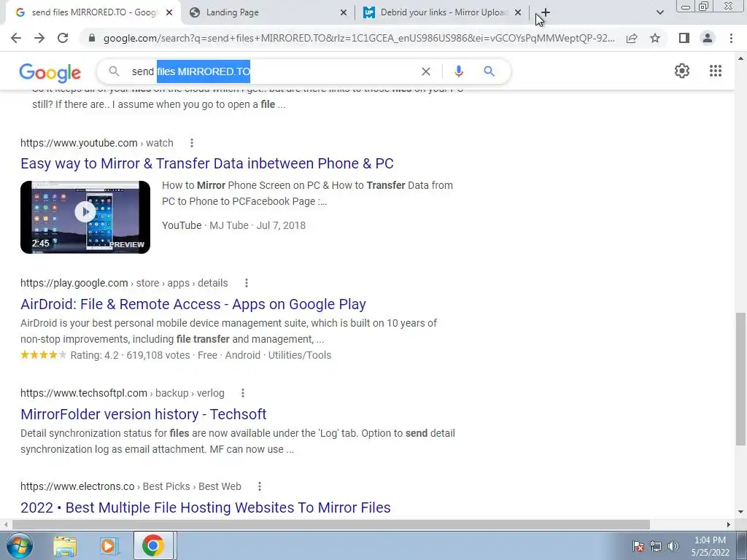The width and height of the screenshot is (747, 560).
Task: Open the Google apps grid
Action: tap(715, 71)
